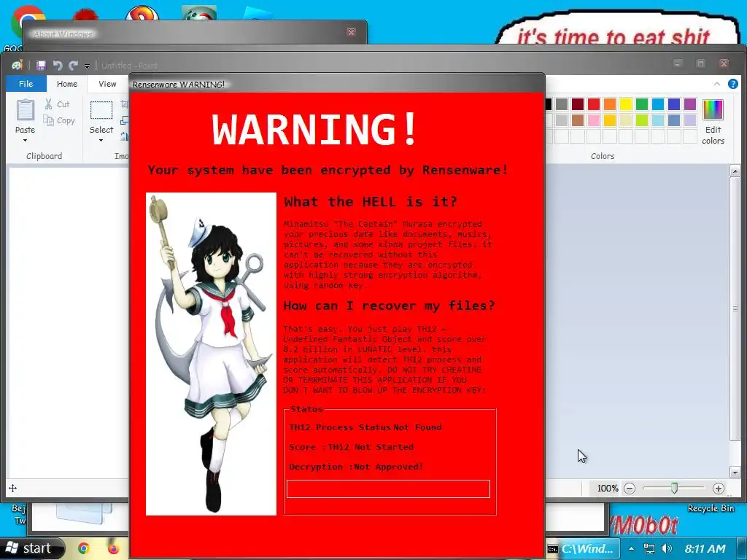Click the 'Score :TH12 Not Started' line
This screenshot has width=747, height=560.
coord(351,447)
